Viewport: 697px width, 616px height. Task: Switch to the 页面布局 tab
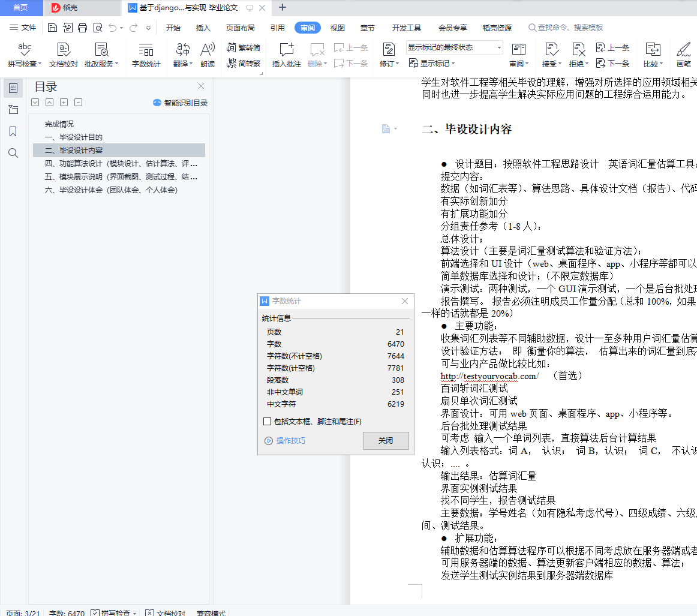click(240, 28)
